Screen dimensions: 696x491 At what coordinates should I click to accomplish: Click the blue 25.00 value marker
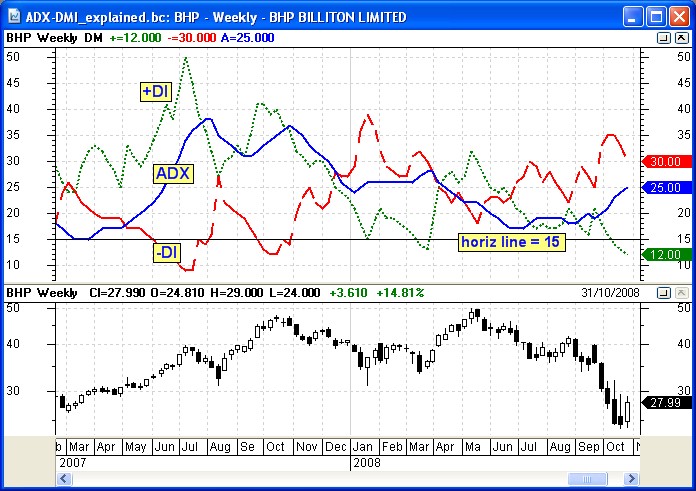point(667,187)
